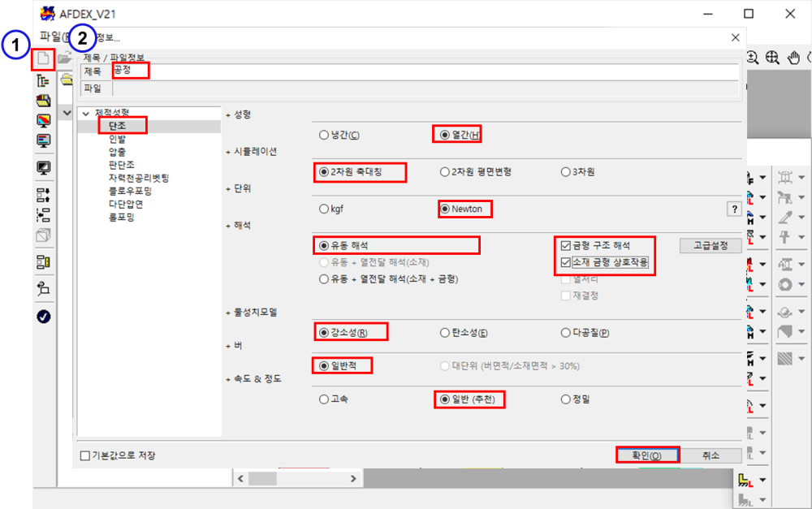Click the question mark help button

click(x=734, y=209)
